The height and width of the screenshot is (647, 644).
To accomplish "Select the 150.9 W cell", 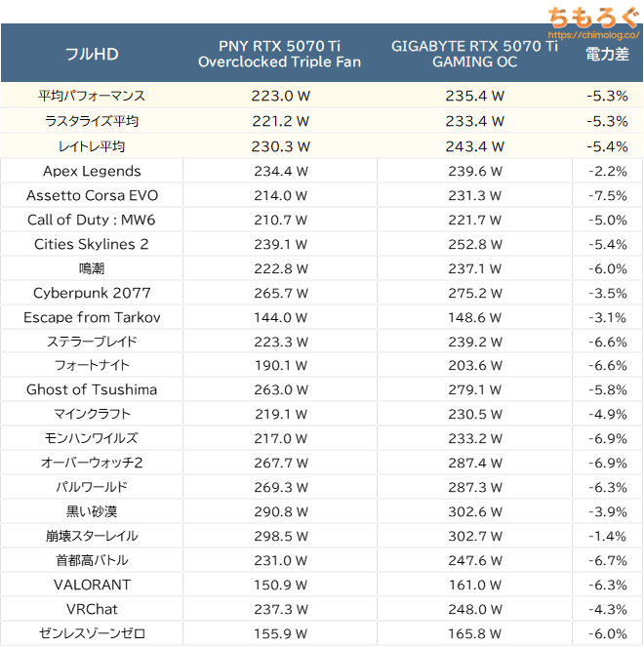I will [281, 584].
